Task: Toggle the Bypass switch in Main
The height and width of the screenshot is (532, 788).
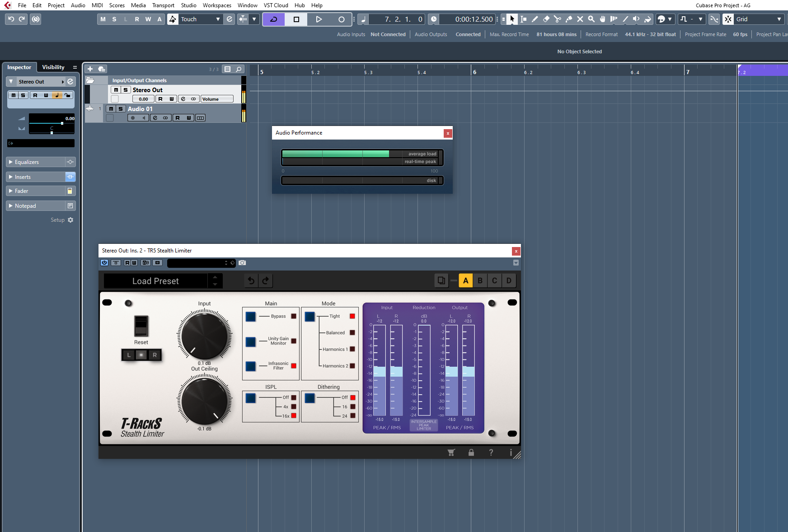Action: (251, 316)
